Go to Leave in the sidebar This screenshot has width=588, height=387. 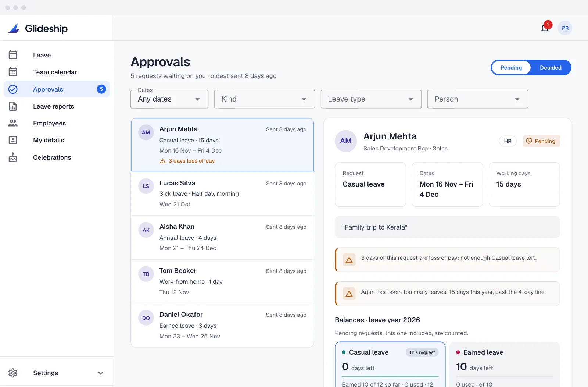[57, 55]
